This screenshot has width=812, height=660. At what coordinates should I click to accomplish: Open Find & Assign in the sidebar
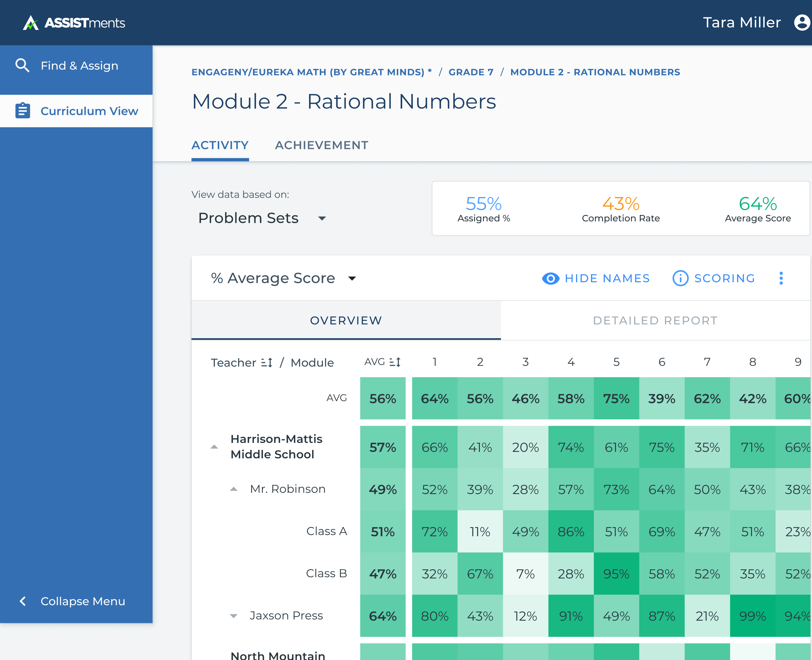[76, 65]
